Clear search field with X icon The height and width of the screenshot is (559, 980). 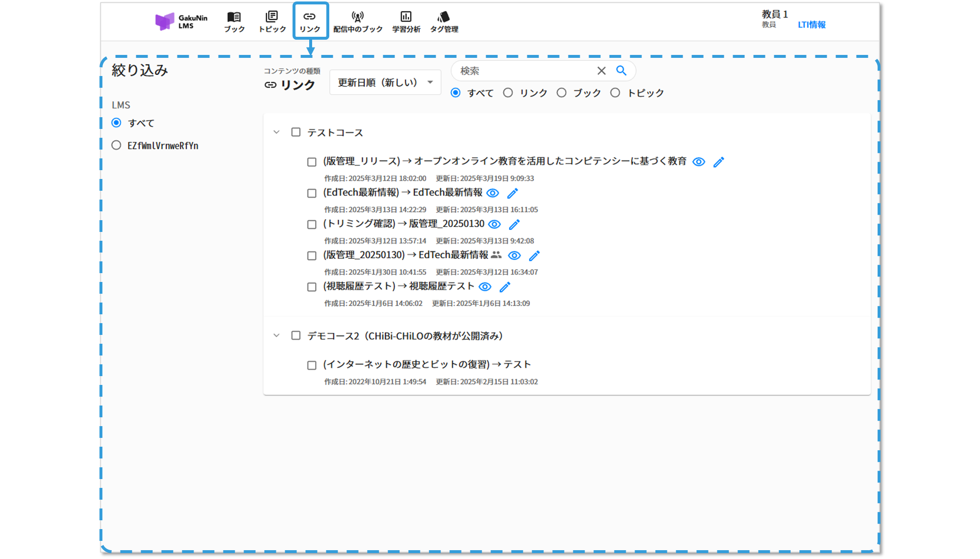tap(601, 71)
